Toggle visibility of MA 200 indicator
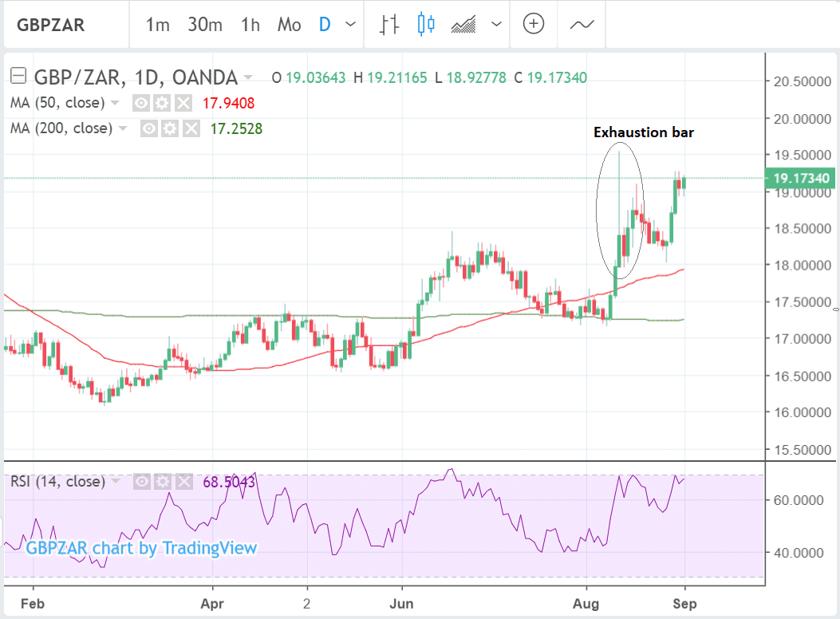Viewport: 840px width, 619px height. 149,128
